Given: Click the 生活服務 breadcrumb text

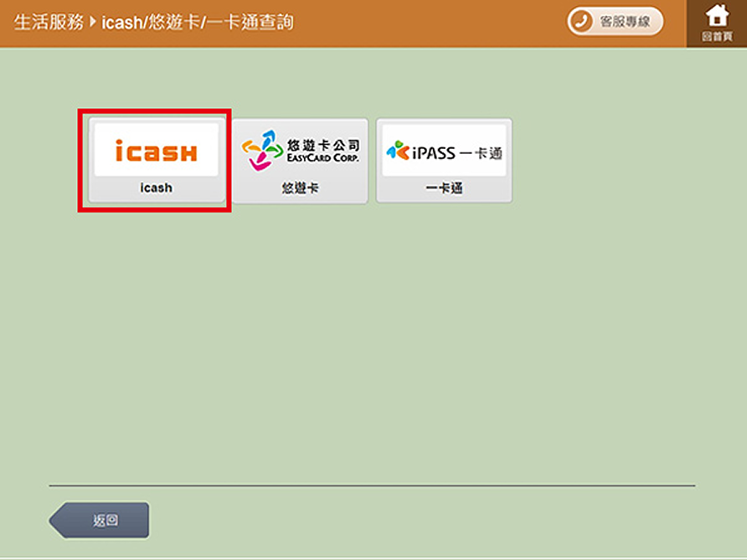Looking at the screenshot, I should pyautogui.click(x=49, y=22).
